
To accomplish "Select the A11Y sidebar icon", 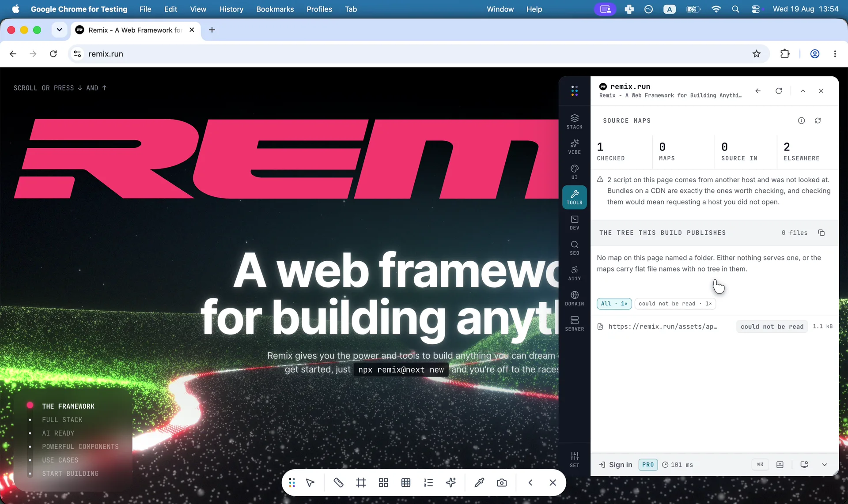I will (x=574, y=273).
